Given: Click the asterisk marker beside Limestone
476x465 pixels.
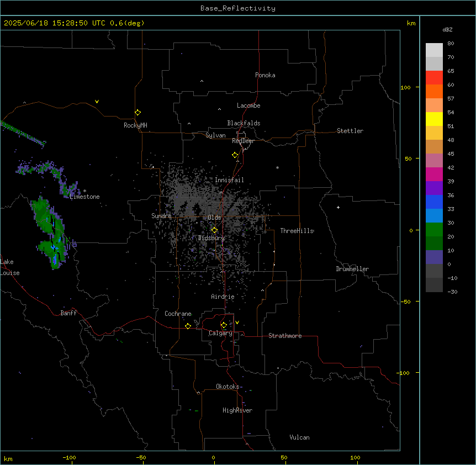Looking at the screenshot, I should pos(84,191).
